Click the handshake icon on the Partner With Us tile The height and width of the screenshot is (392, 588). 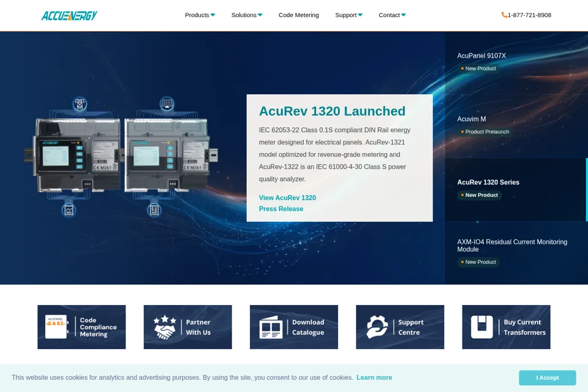(x=165, y=327)
